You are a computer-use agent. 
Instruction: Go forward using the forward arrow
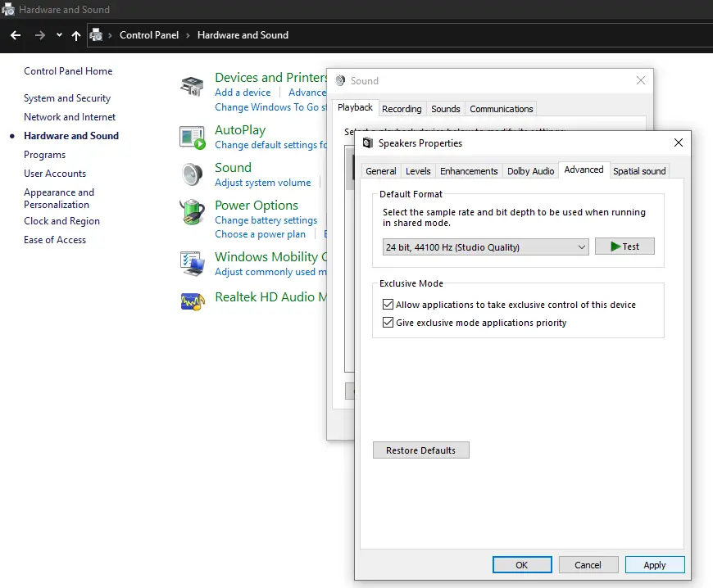[x=40, y=35]
